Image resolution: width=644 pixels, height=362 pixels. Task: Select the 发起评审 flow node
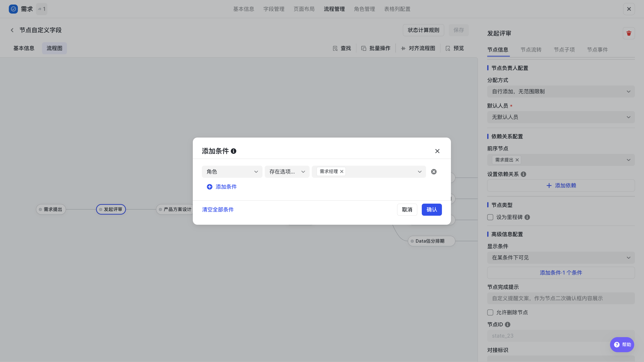(111, 209)
